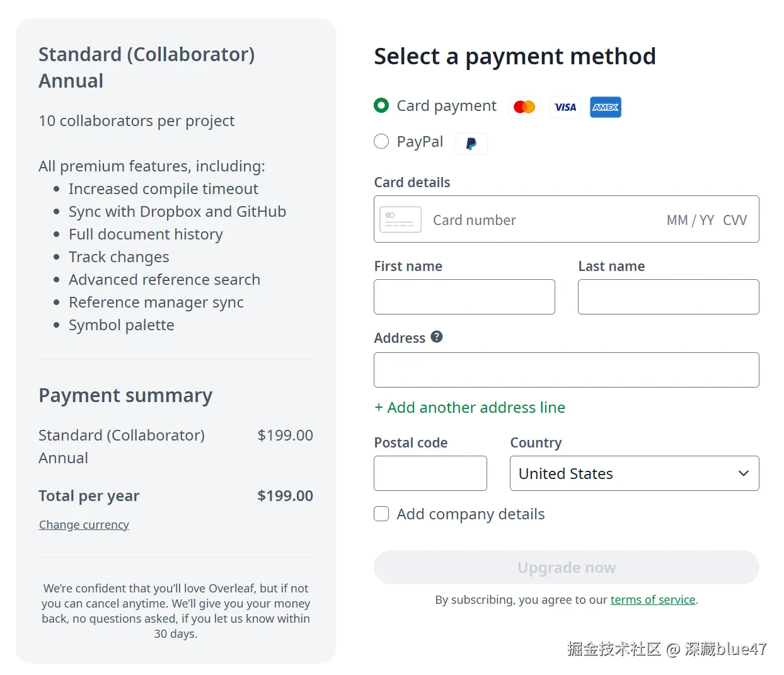Click the Postal code input field

pos(430,473)
